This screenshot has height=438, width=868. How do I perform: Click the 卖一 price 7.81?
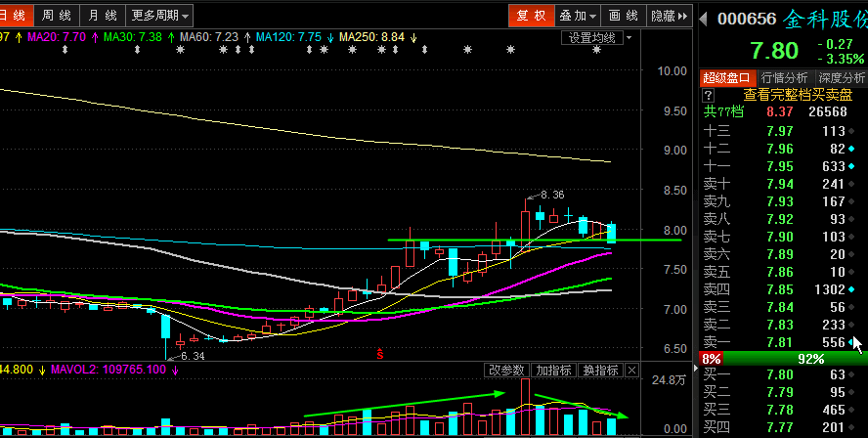[x=780, y=342]
